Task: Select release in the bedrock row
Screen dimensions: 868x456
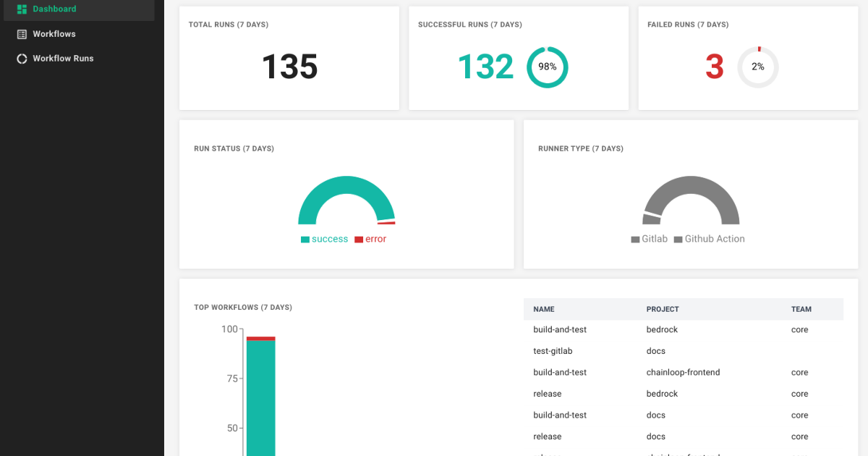Action: (x=548, y=394)
